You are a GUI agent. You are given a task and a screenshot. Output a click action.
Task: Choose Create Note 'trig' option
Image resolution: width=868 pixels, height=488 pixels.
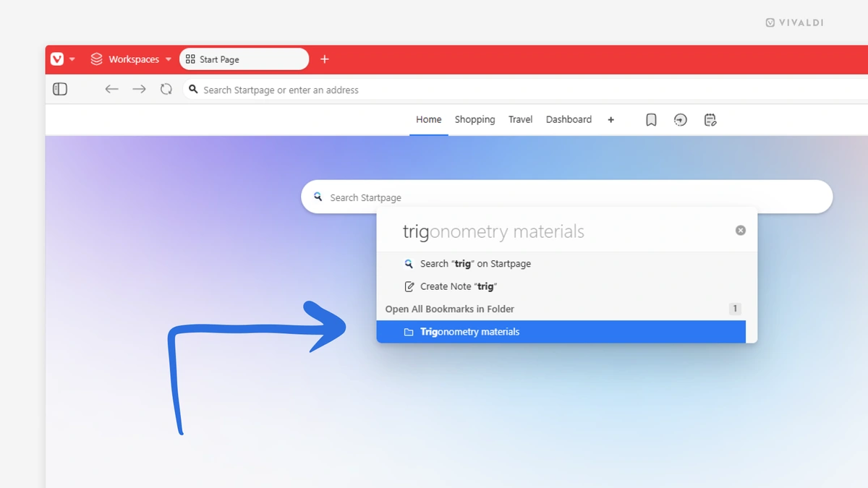pos(456,286)
